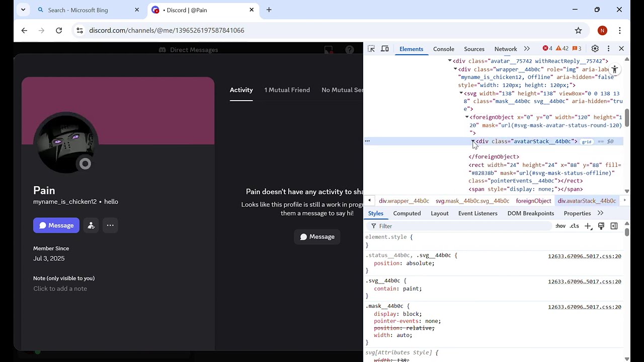Open the Computed pane tab
Viewport: 644px width, 362px height.
coord(407,213)
